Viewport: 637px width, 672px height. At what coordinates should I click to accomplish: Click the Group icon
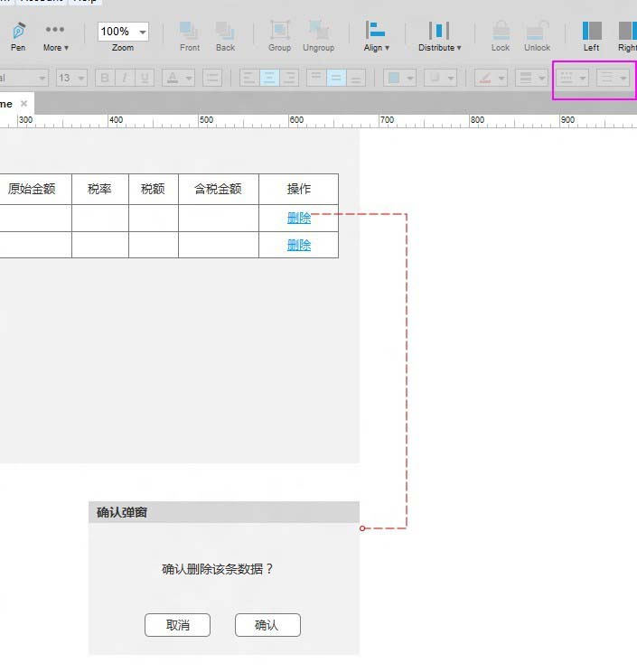click(x=279, y=34)
